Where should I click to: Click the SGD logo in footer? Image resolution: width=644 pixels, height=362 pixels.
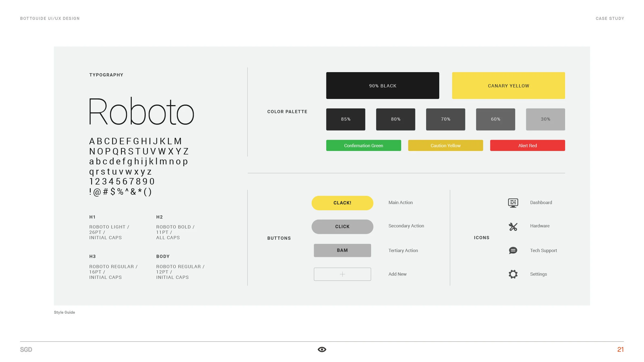(26, 349)
